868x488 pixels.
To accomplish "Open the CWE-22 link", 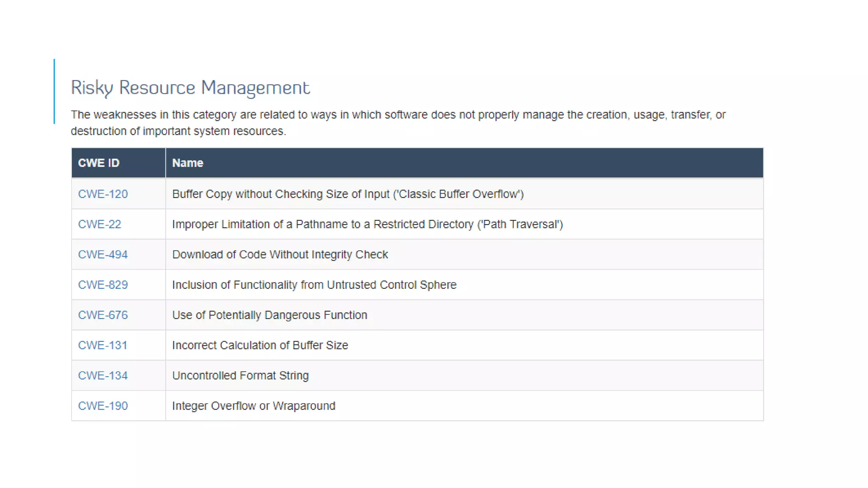I will (x=99, y=224).
